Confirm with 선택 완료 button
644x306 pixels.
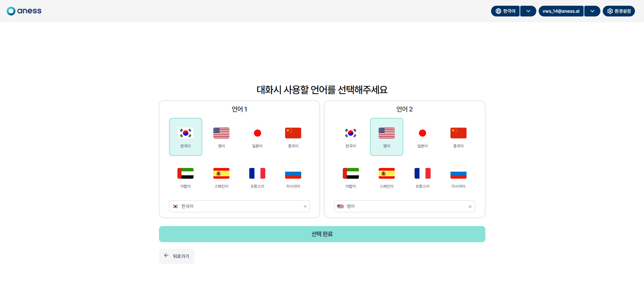click(322, 234)
